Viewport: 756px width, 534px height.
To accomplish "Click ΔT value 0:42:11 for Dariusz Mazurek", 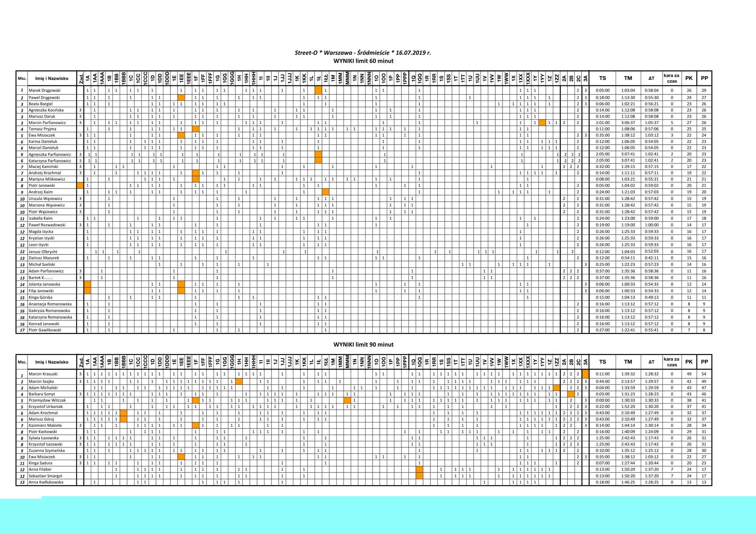I will click(x=651, y=258).
